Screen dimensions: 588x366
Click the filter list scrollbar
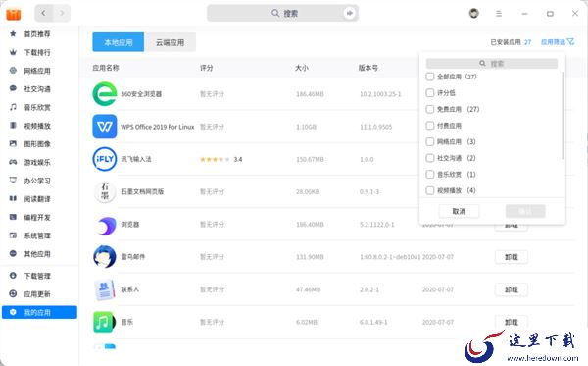[563, 115]
